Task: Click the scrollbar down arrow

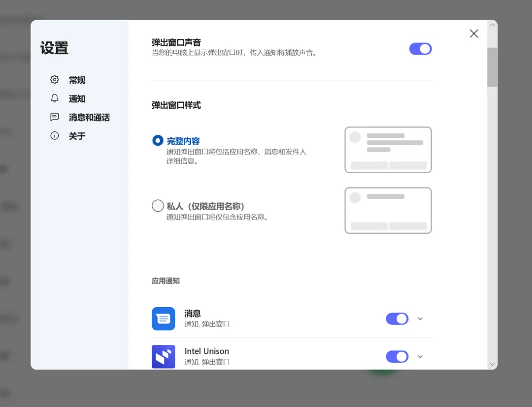Action: tap(492, 364)
